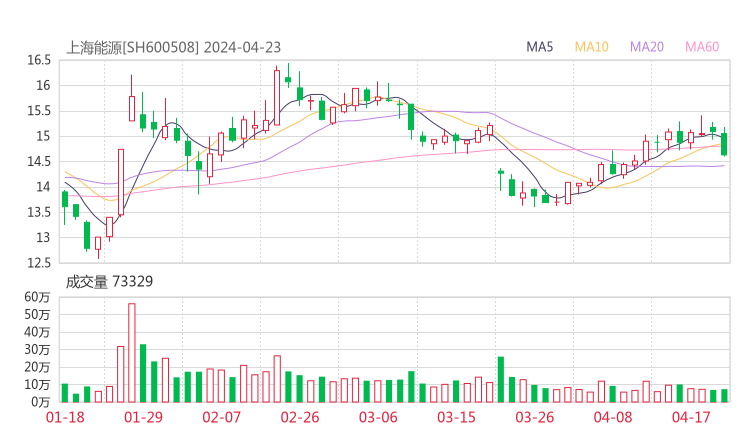Click the tall red candlestick reaching 16.4
This screenshot has height=440, width=740.
click(x=277, y=97)
